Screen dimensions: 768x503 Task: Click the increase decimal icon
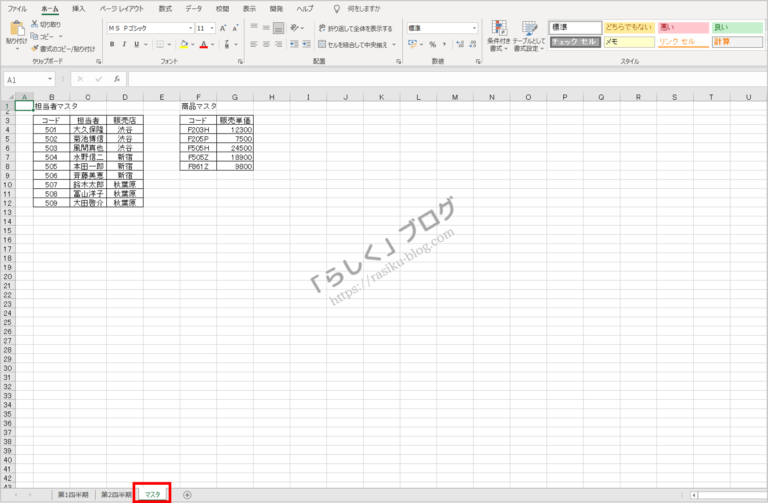[x=460, y=44]
